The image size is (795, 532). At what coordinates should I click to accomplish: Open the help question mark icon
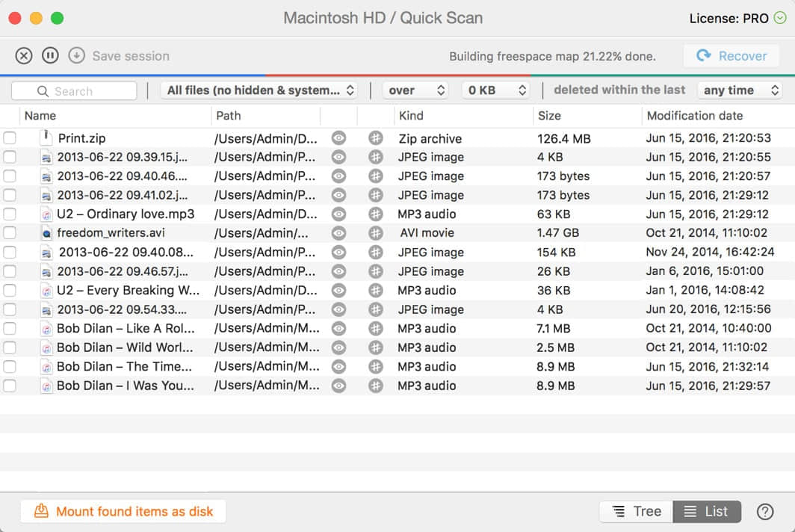(764, 511)
